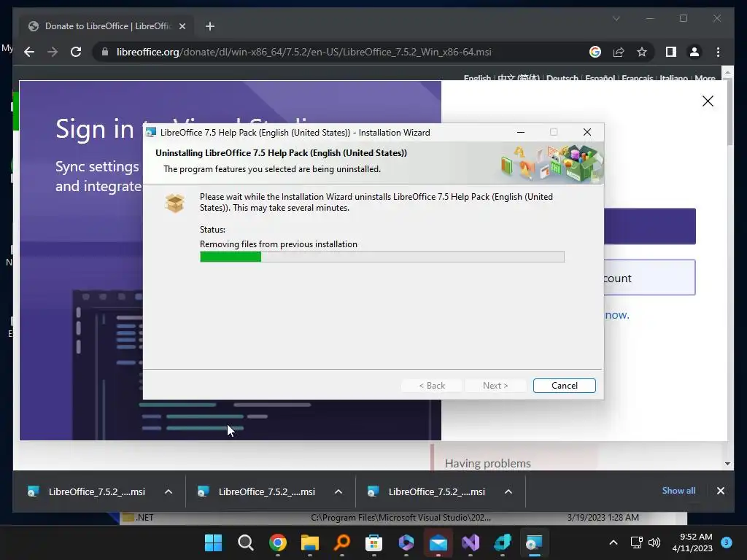747x560 pixels.
Task: Share this page from address bar
Action: click(619, 52)
